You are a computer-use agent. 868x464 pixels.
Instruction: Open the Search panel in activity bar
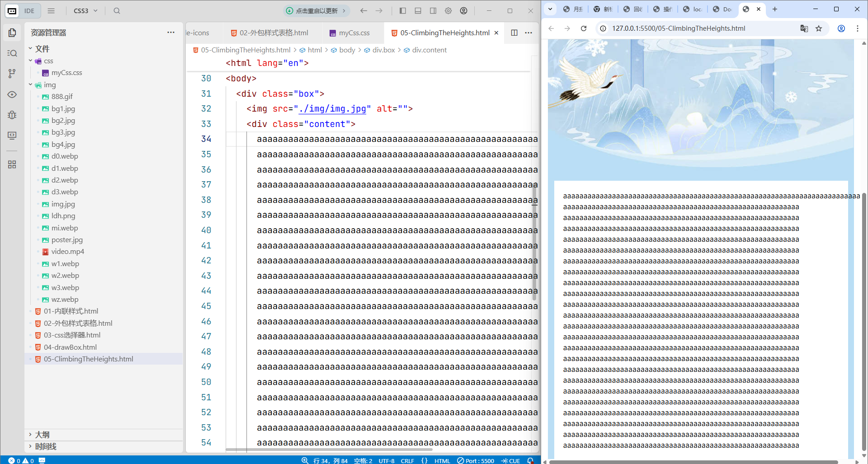(x=12, y=53)
